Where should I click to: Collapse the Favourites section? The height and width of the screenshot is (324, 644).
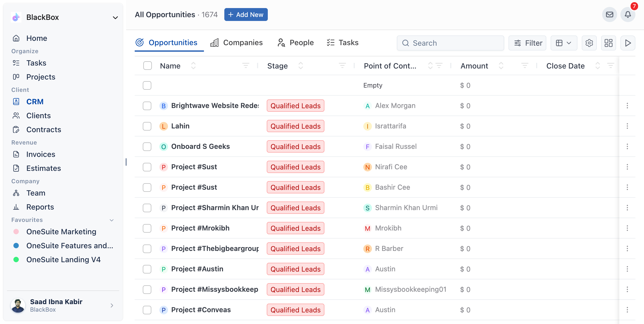click(x=112, y=220)
